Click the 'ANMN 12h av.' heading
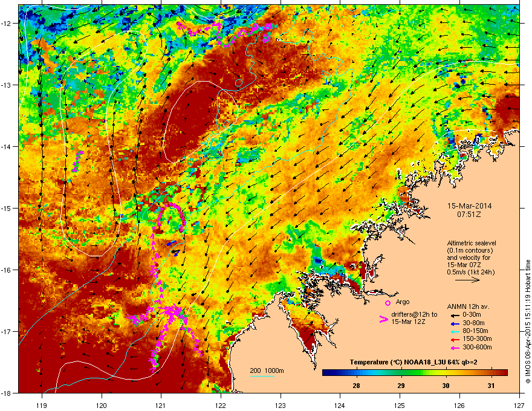Viewport: 532px width, 411px height. coord(468,307)
